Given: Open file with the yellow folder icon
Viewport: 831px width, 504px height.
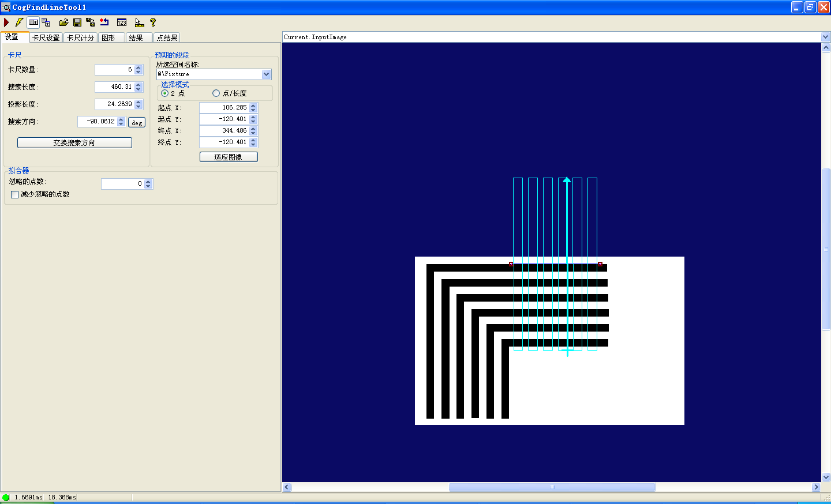Looking at the screenshot, I should (63, 22).
